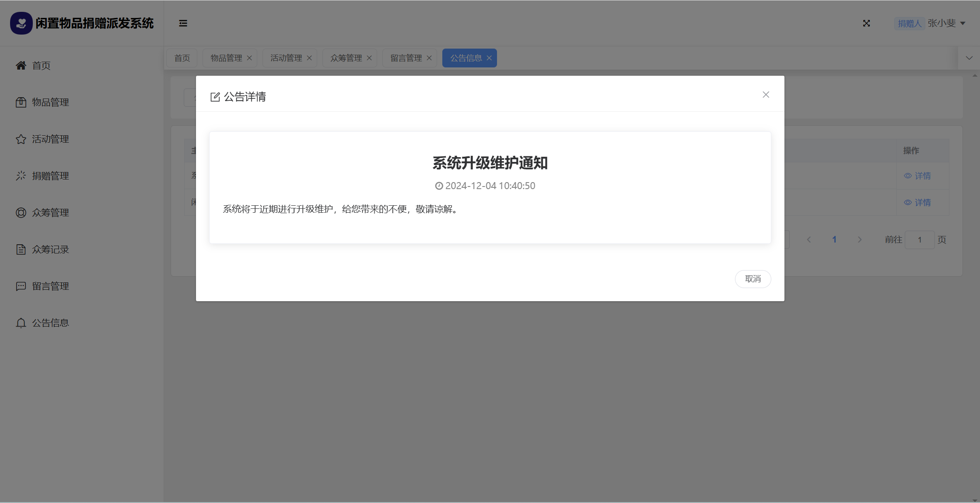This screenshot has height=503, width=980.
Task: View 详情 link in first table row
Action: pos(918,176)
